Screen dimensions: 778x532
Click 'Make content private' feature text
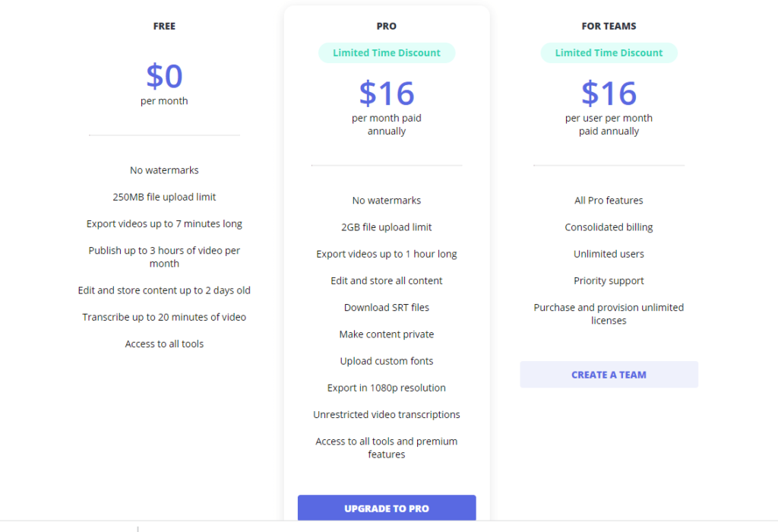387,334
